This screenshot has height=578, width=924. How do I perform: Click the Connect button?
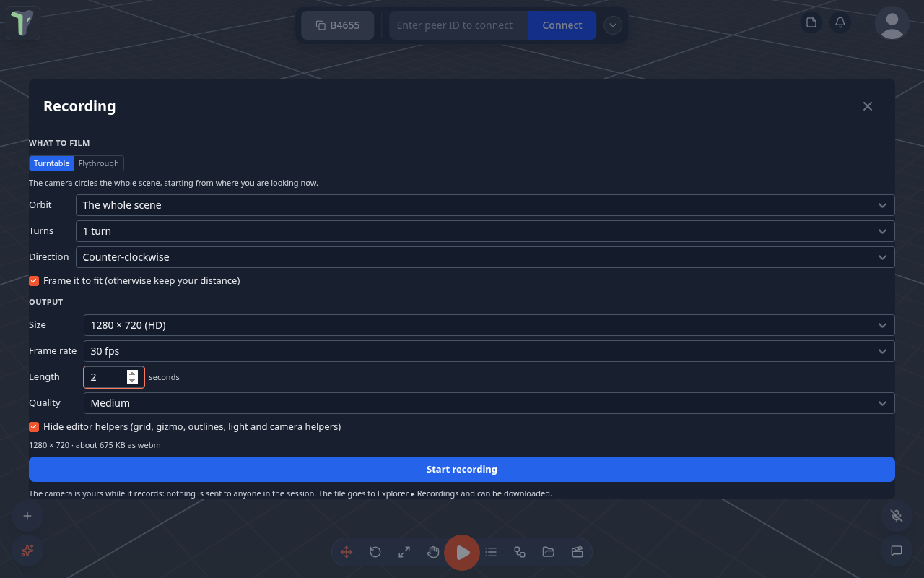[562, 25]
